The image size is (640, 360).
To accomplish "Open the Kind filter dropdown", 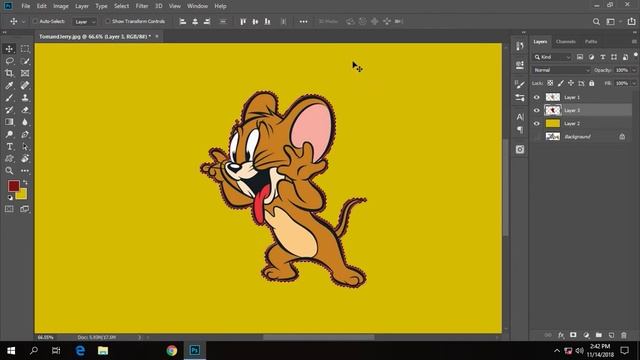I will (552, 57).
